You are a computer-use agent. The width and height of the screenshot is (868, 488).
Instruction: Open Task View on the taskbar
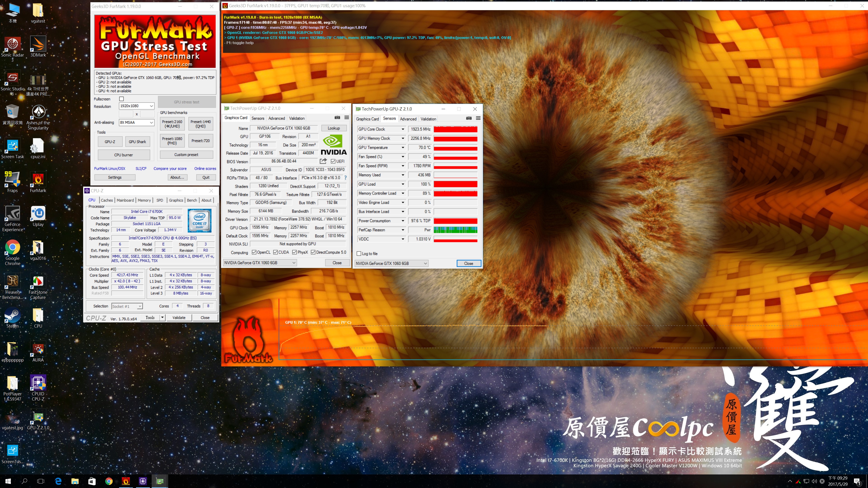[41, 481]
